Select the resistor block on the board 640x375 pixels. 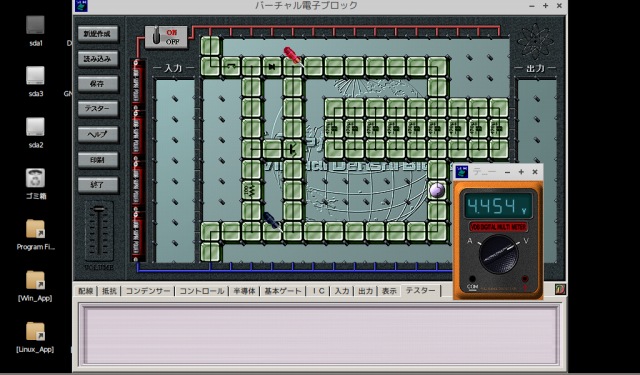(x=251, y=191)
